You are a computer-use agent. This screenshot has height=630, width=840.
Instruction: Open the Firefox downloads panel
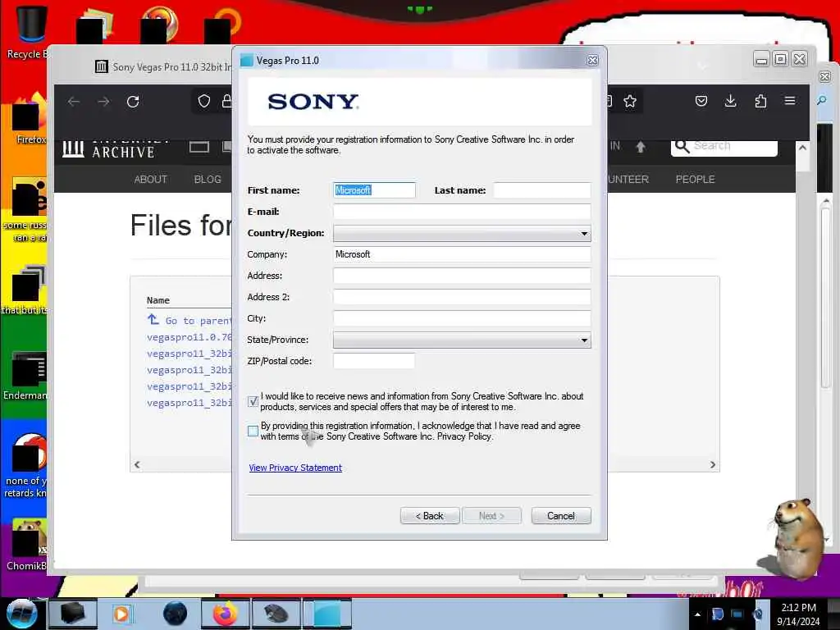[731, 101]
